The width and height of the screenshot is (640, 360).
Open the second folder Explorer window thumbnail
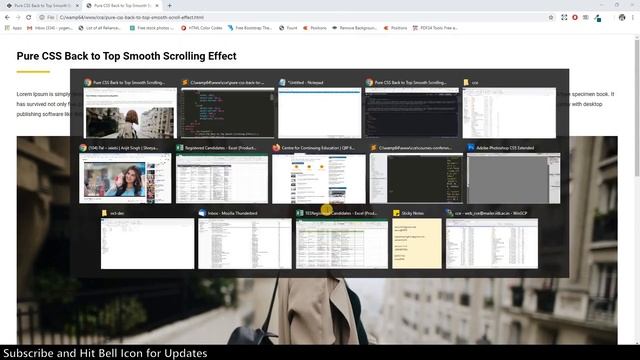click(x=147, y=244)
